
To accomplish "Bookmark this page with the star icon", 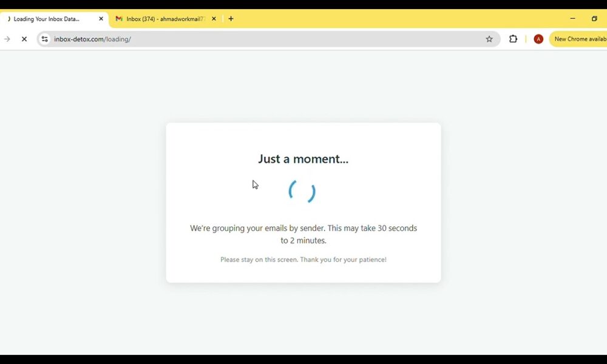I will click(x=489, y=39).
